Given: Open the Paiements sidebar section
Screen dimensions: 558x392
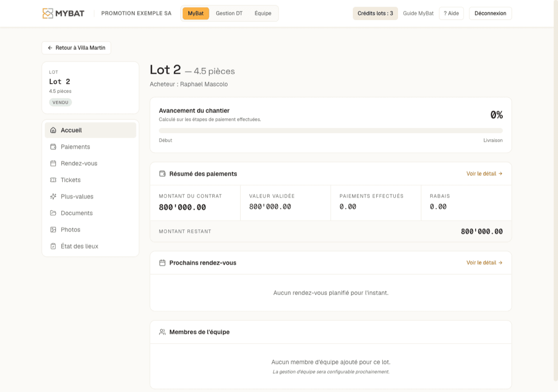Looking at the screenshot, I should tap(90, 147).
